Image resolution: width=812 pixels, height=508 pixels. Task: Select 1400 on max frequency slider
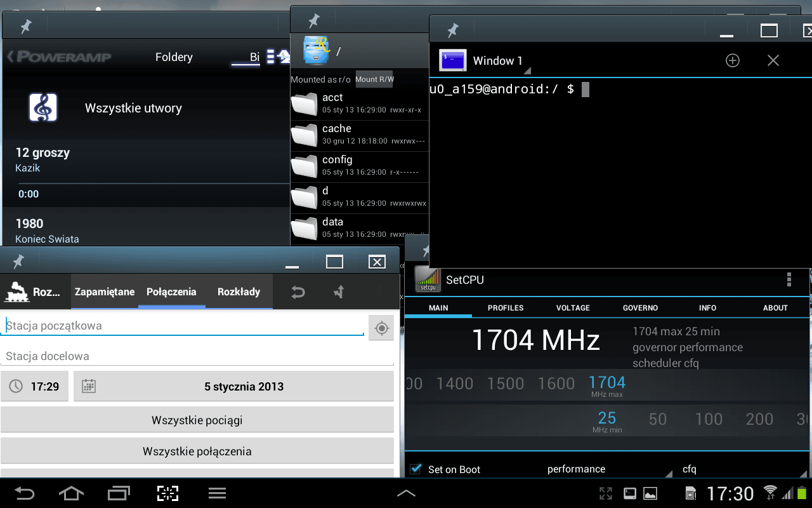coord(455,384)
